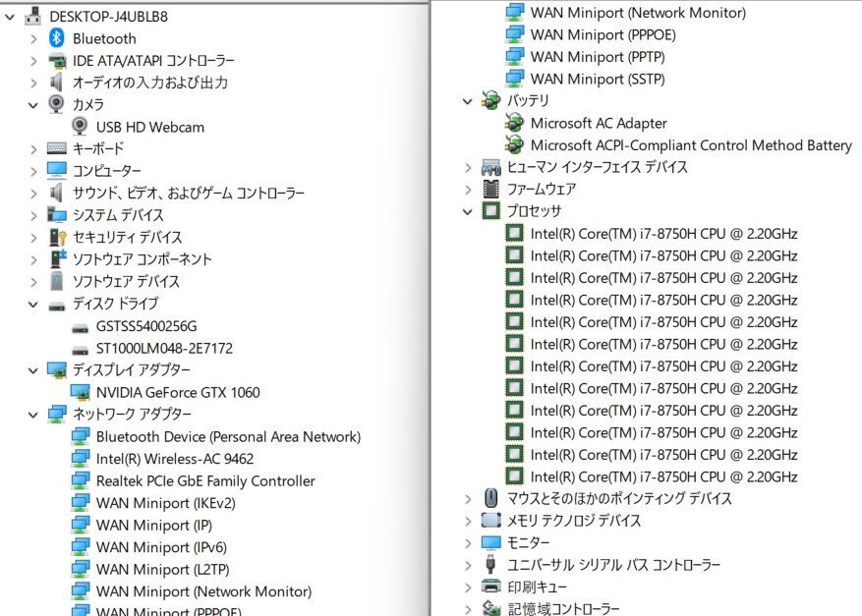Click the オーディオの入力および出力 speaker icon
Viewport: 862px width, 616px height.
pos(56,83)
